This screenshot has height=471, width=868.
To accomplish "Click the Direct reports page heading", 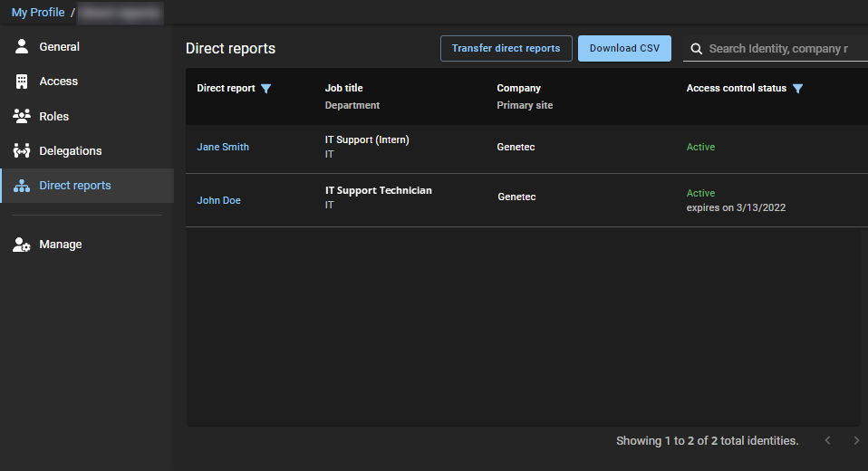I will coord(230,49).
